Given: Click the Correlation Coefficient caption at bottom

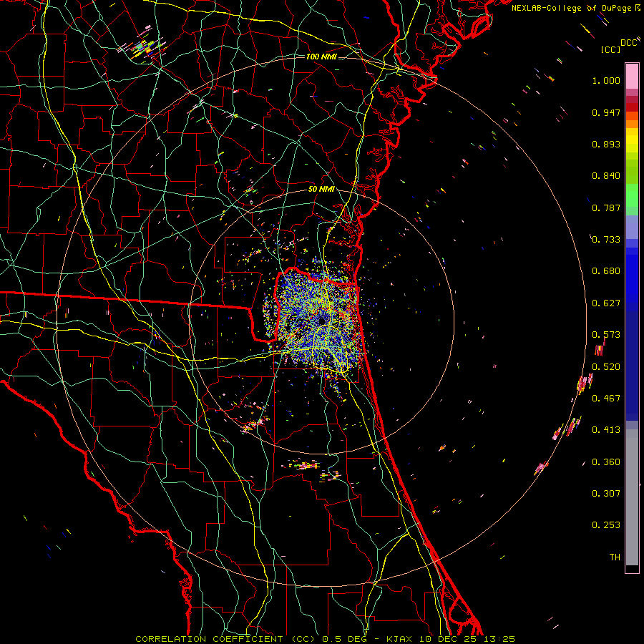Looking at the screenshot, I should tap(325, 639).
